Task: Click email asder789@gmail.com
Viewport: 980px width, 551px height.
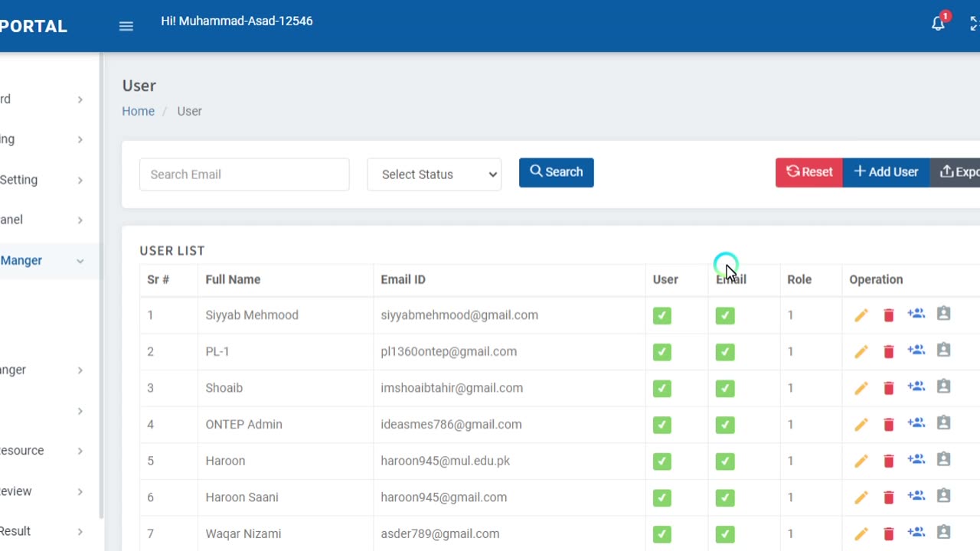Action: tap(440, 533)
